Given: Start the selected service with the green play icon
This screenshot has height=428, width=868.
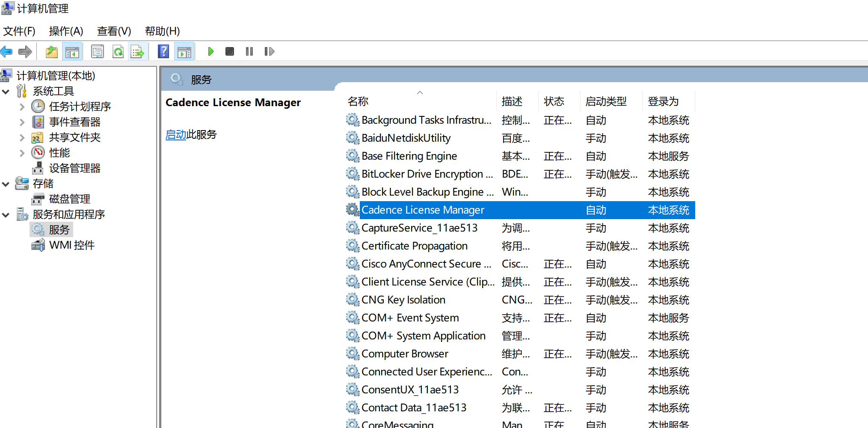Looking at the screenshot, I should 210,51.
